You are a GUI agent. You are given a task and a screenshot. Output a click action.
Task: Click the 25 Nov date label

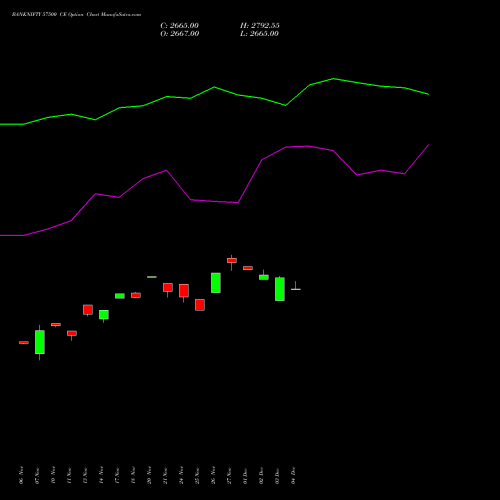click(x=198, y=475)
